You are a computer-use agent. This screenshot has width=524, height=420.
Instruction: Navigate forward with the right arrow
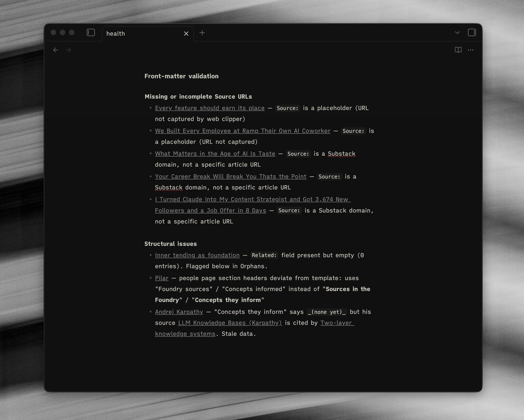coord(68,50)
